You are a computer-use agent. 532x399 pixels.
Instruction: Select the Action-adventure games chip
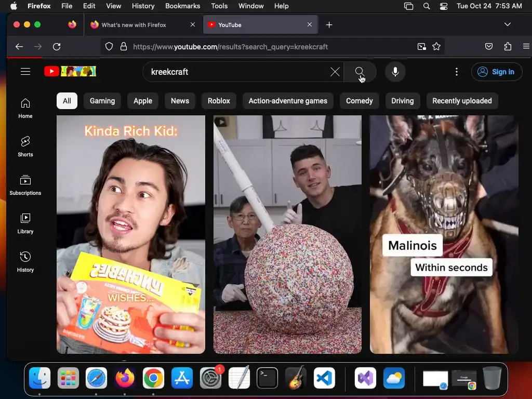[288, 101]
